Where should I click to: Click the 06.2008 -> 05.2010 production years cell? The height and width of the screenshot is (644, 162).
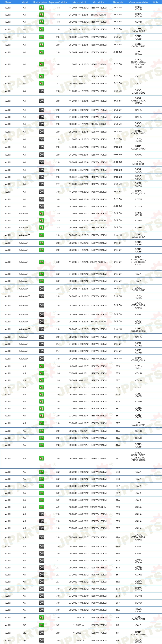tap(79, 199)
